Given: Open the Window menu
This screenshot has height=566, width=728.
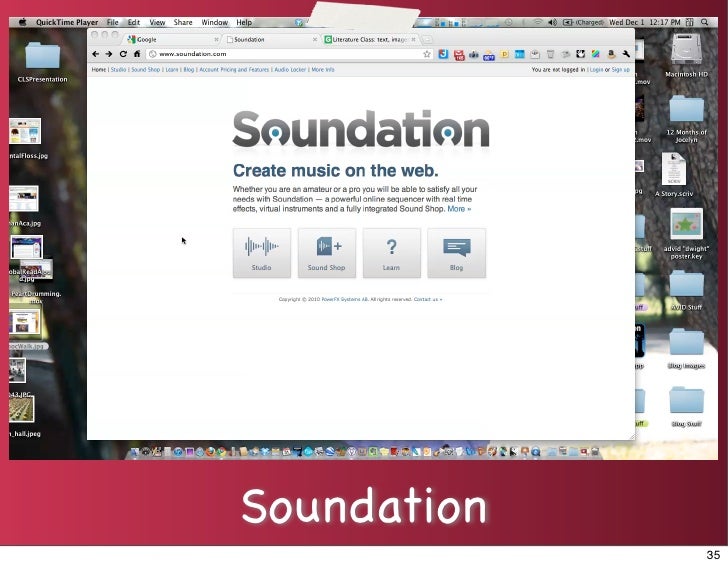Looking at the screenshot, I should (x=214, y=22).
